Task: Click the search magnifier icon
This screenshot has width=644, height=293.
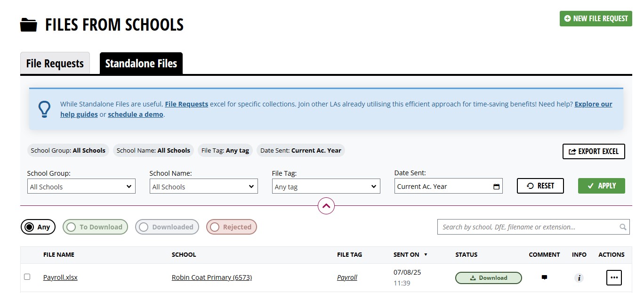Action: point(623,227)
